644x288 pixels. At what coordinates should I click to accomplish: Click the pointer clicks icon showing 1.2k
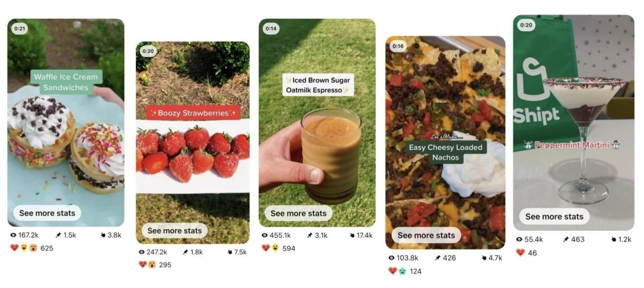614,240
